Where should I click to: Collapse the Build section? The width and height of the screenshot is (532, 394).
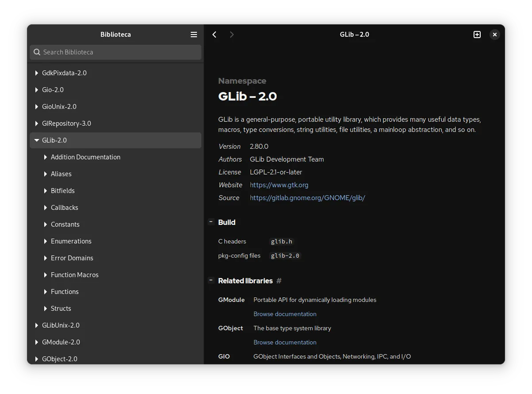211,222
